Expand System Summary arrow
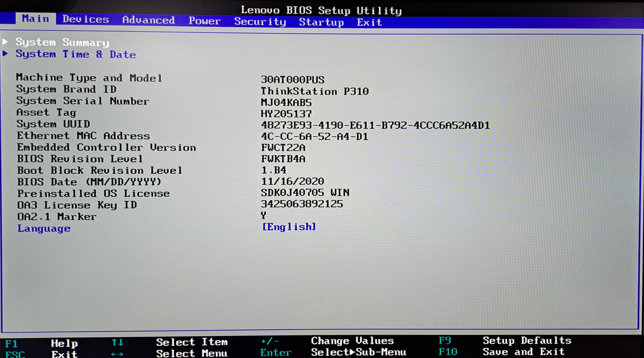This screenshot has height=358, width=644. (x=5, y=41)
